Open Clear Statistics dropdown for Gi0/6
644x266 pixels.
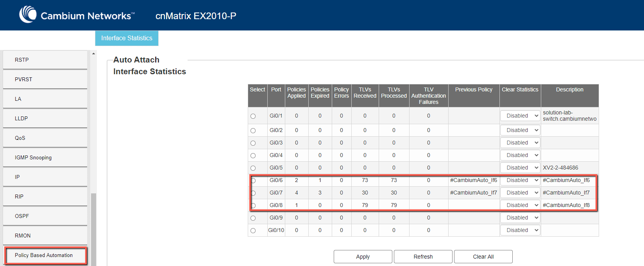click(520, 180)
